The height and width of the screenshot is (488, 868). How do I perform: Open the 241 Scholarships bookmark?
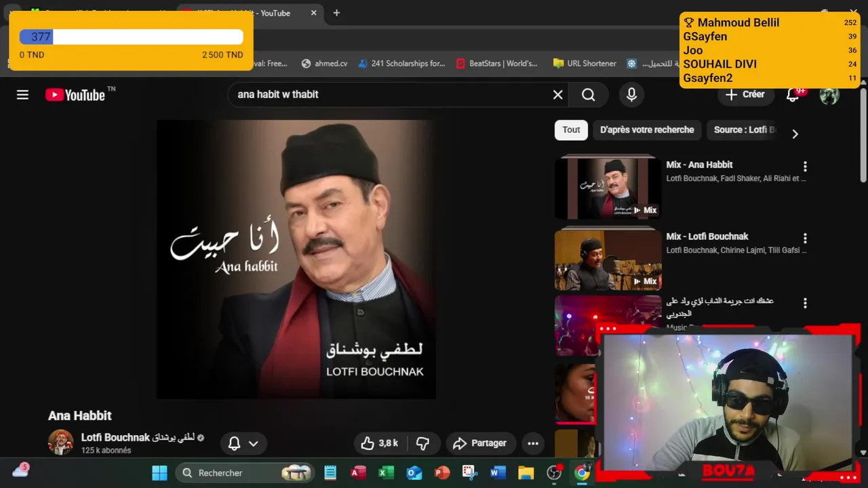[401, 64]
